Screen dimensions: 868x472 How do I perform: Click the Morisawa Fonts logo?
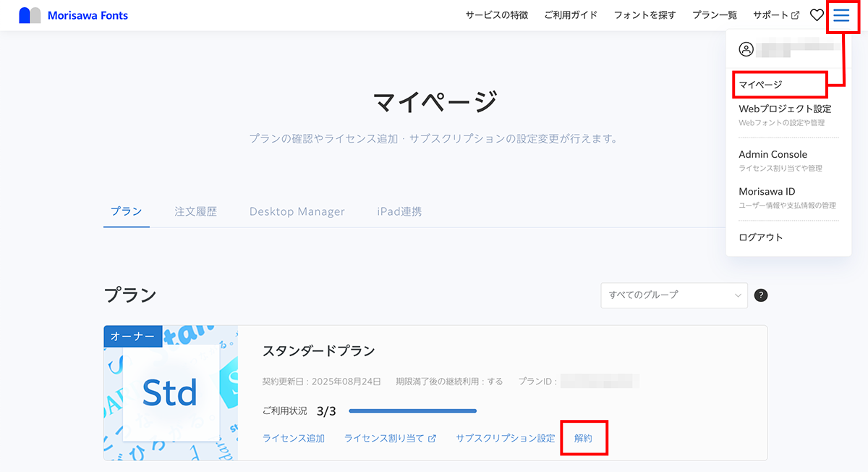73,15
